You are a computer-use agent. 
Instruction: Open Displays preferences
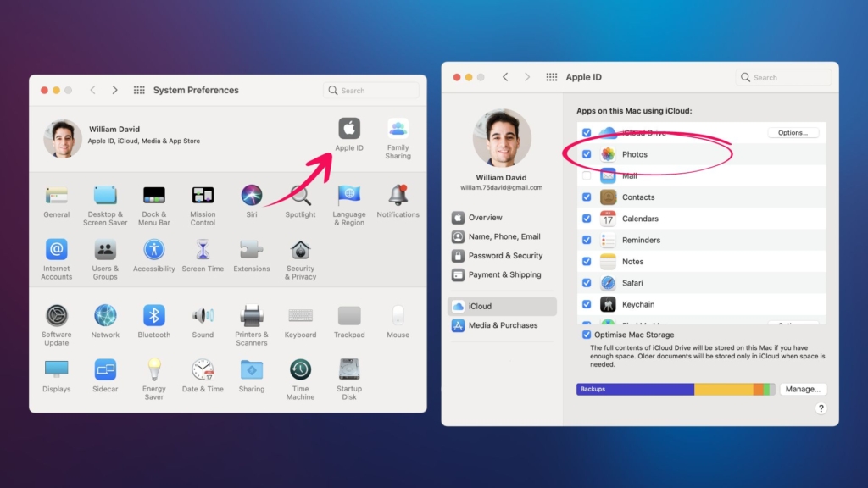[57, 375]
